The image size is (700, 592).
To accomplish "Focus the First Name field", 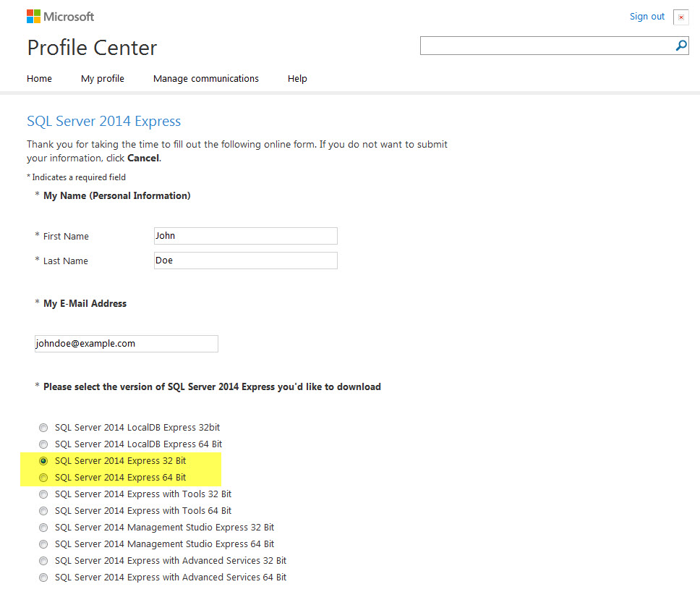I will [245, 236].
